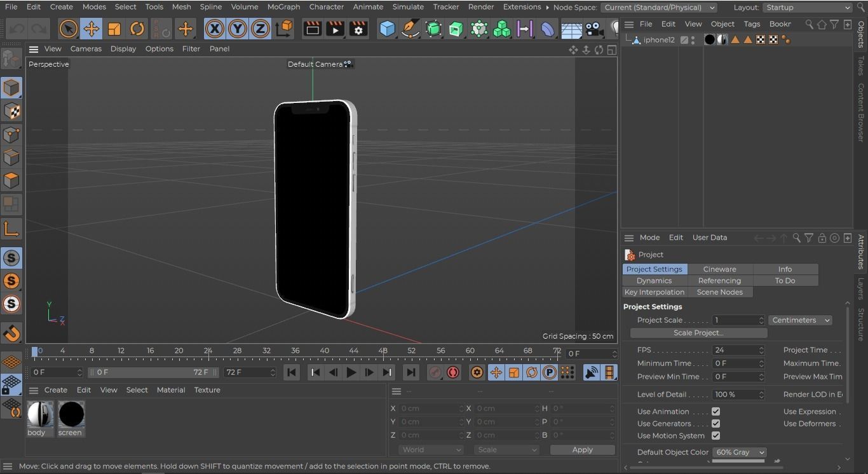Open Centimeters unit dropdown
The height and width of the screenshot is (474, 868).
(x=800, y=320)
